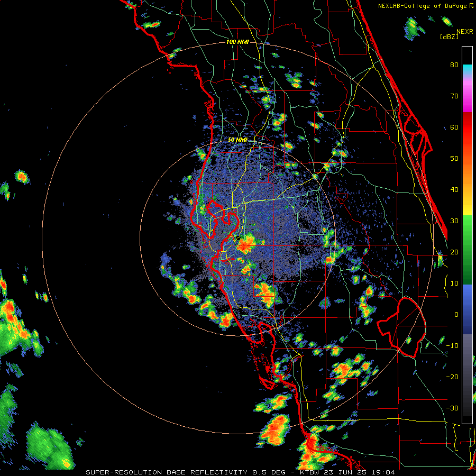Pick the 30 dBZ scale label
476x476 pixels.
click(454, 221)
